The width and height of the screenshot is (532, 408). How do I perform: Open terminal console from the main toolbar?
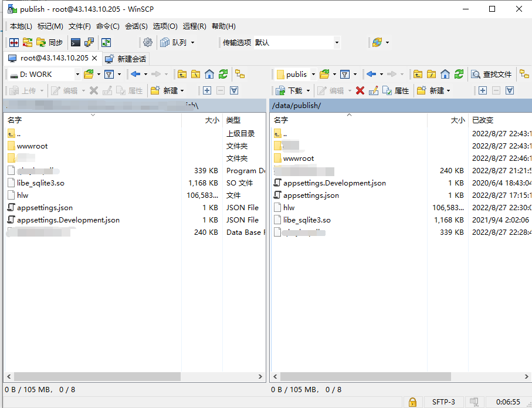(76, 42)
